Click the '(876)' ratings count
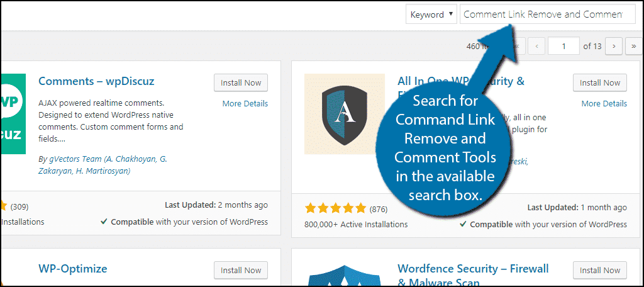The height and width of the screenshot is (287, 644). pyautogui.click(x=378, y=210)
